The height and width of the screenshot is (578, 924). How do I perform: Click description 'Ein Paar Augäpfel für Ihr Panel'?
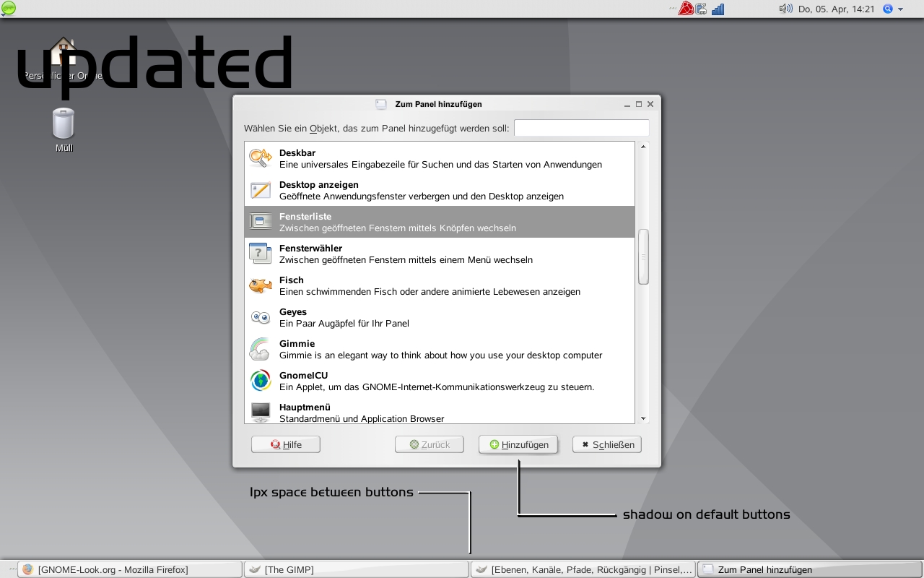pyautogui.click(x=344, y=324)
